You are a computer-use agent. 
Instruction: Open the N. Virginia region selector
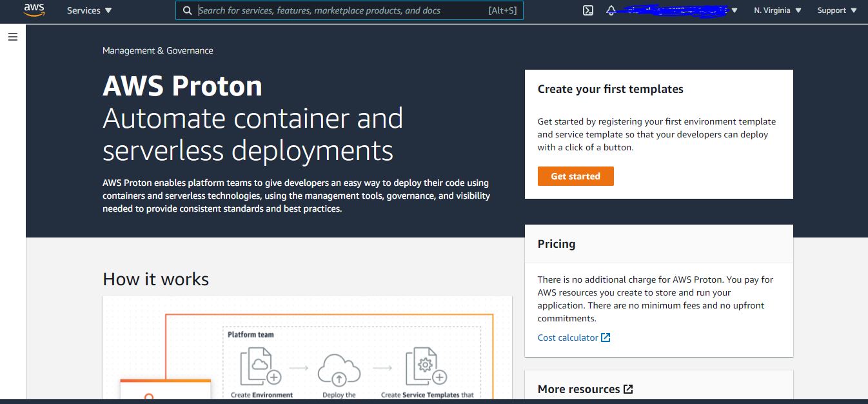point(776,10)
